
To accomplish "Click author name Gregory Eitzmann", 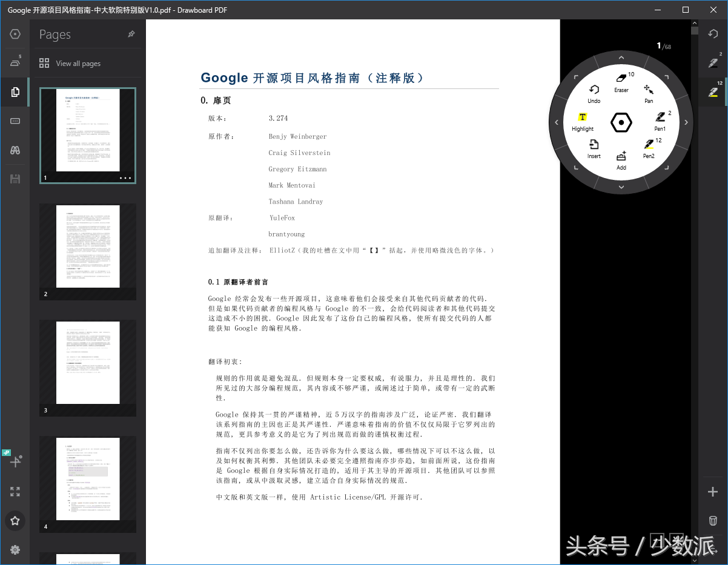I will pos(297,170).
